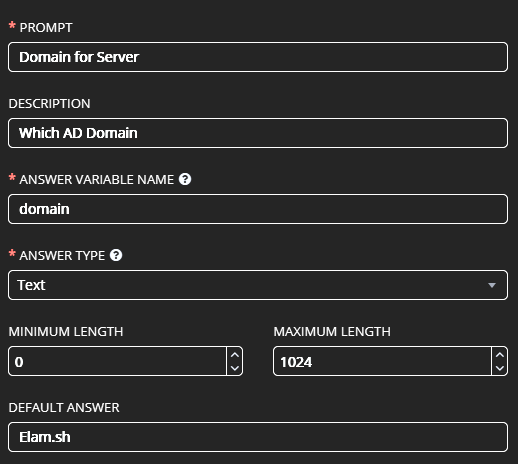Click the PROMPT field label
Image resolution: width=518 pixels, height=464 pixels.
[46, 28]
